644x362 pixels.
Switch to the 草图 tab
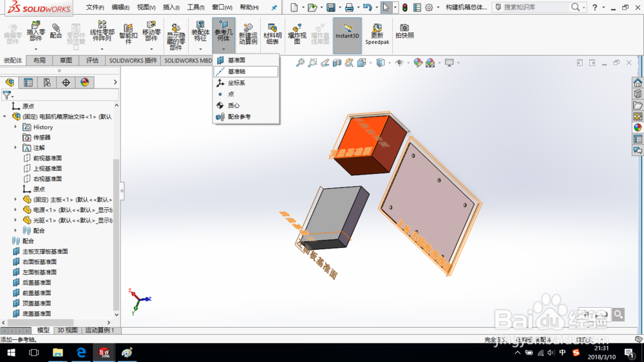(x=66, y=61)
